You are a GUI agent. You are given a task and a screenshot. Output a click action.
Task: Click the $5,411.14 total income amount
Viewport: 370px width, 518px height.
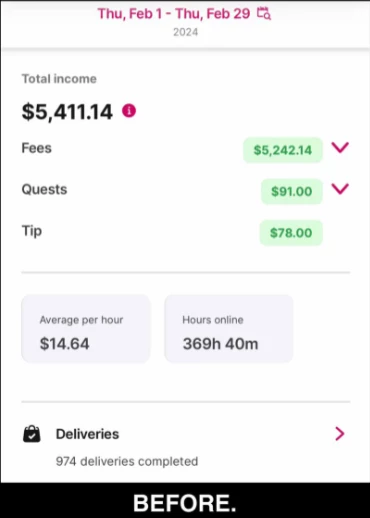[67, 112]
